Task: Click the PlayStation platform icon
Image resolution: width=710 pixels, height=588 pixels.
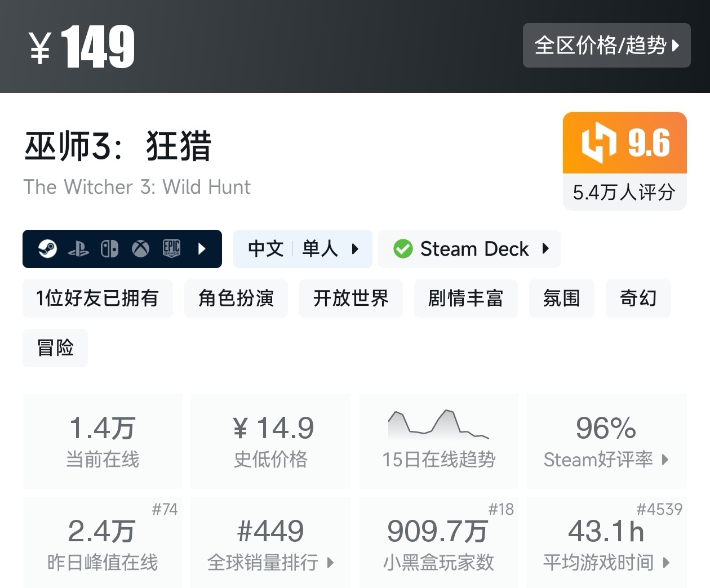Action: click(x=78, y=249)
